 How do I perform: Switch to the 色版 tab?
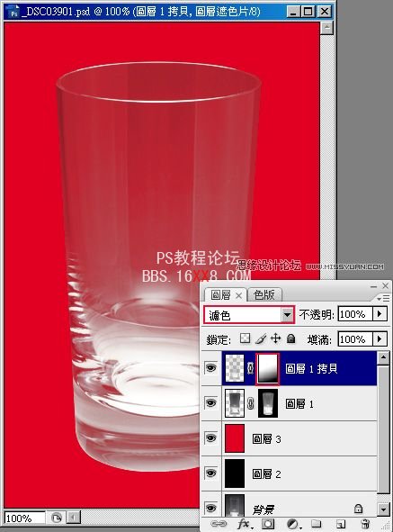[264, 295]
